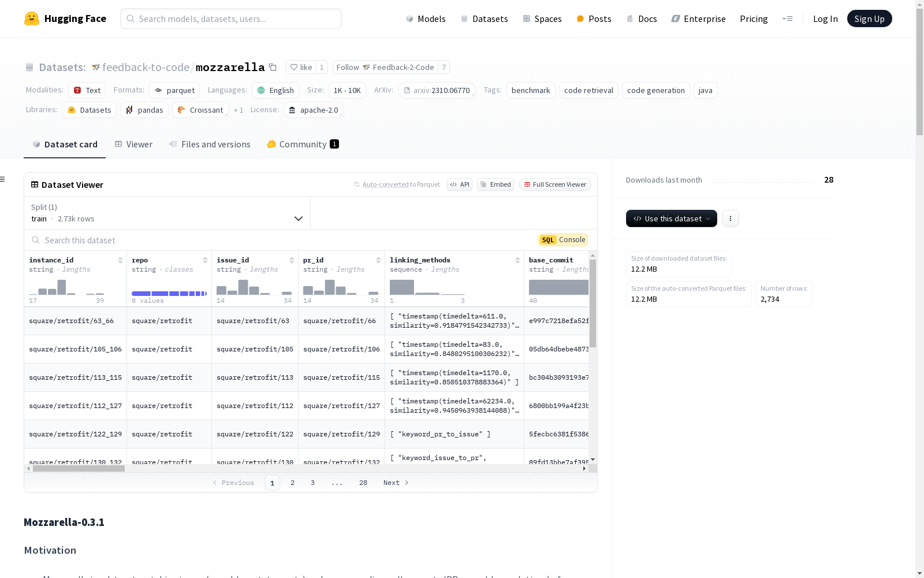Image resolution: width=924 pixels, height=578 pixels.
Task: Open the Full Screen Viewer
Action: click(x=555, y=184)
